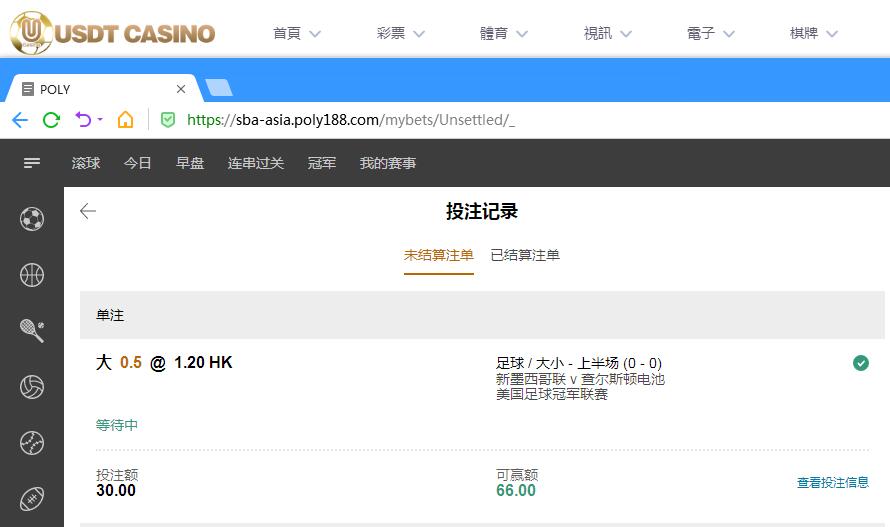This screenshot has width=890, height=527.
Task: Open the hamburger menu icon
Action: click(x=32, y=163)
